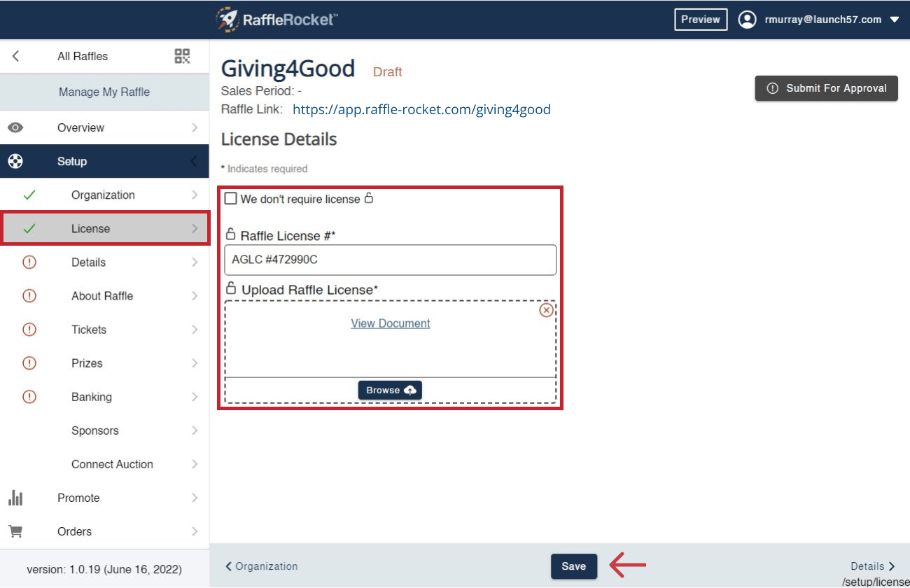910x588 pixels.
Task: Click the lock icon beside Raffle License #
Action: [x=231, y=234]
